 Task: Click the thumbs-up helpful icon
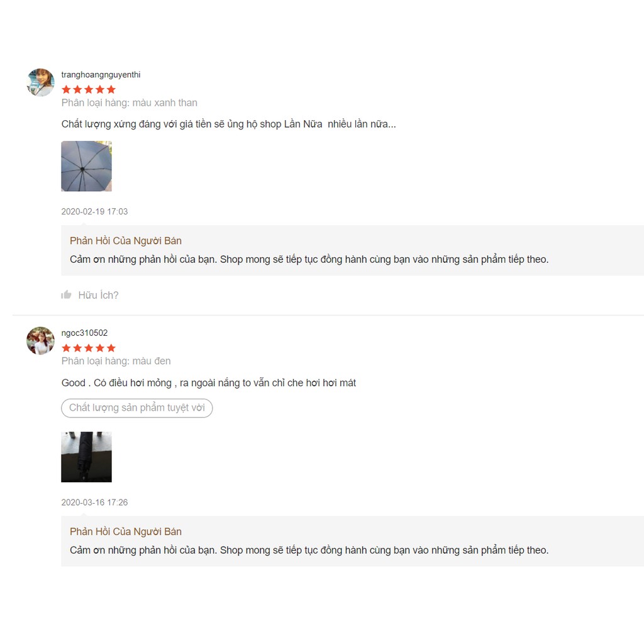[67, 294]
